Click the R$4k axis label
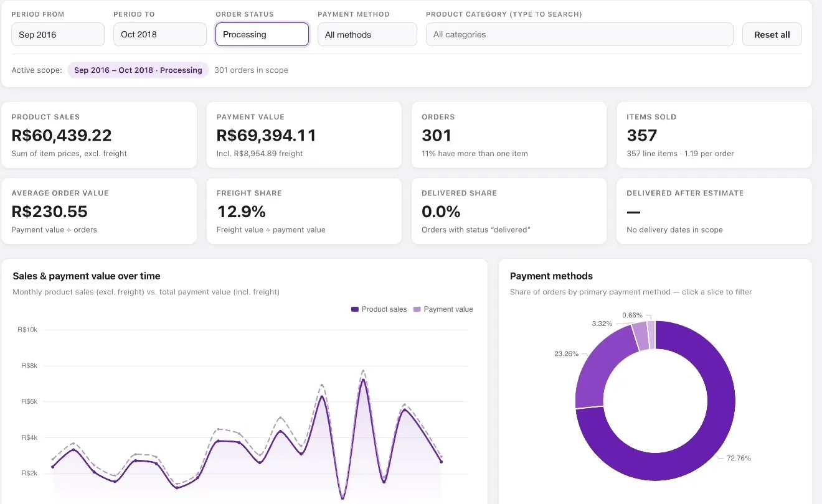The height and width of the screenshot is (504, 822). pyautogui.click(x=29, y=437)
